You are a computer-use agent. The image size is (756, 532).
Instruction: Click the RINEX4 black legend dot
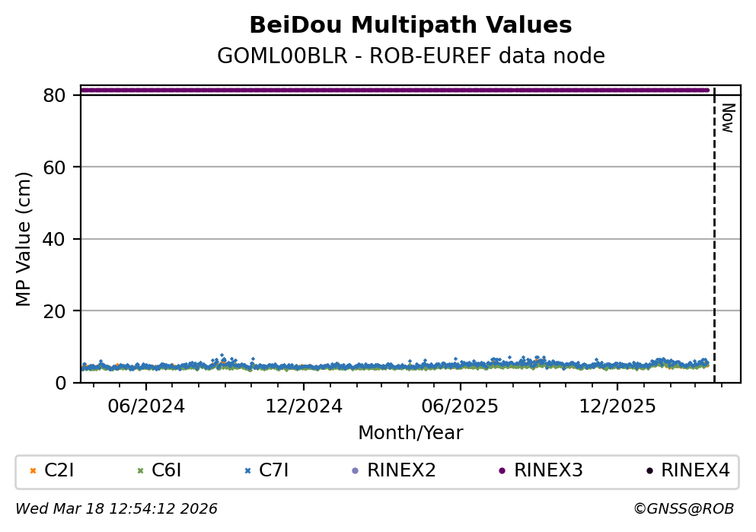click(649, 471)
